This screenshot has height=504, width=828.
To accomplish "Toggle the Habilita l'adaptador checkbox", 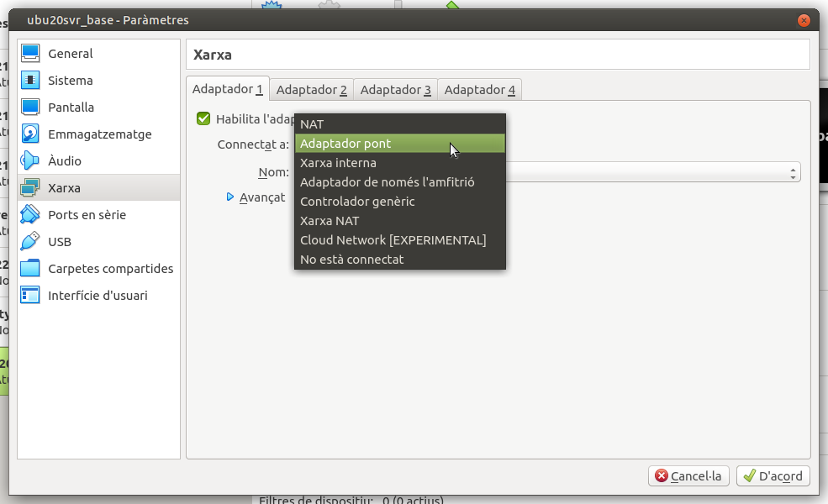I will [x=203, y=118].
